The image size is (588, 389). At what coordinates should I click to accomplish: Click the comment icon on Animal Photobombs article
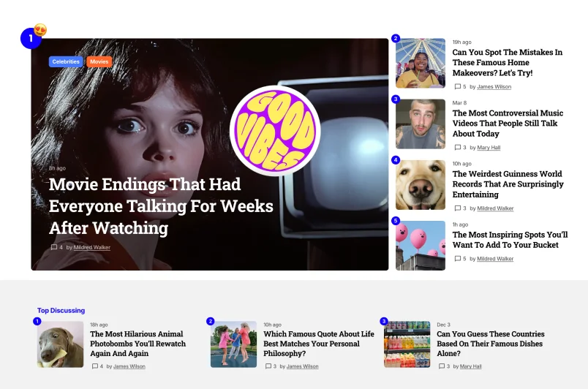(95, 366)
